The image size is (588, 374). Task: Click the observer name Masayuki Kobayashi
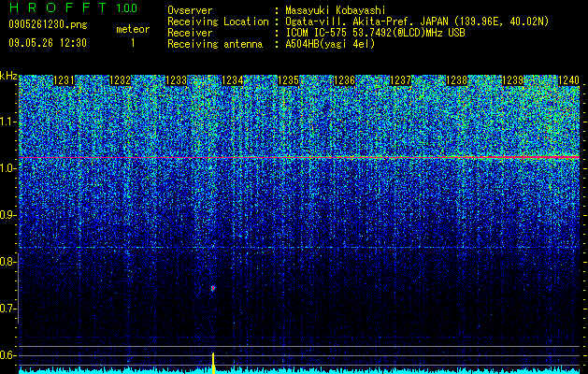(x=336, y=10)
